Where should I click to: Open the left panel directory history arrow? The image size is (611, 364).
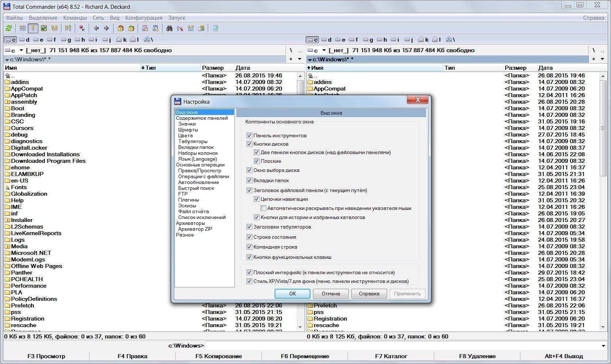299,59
